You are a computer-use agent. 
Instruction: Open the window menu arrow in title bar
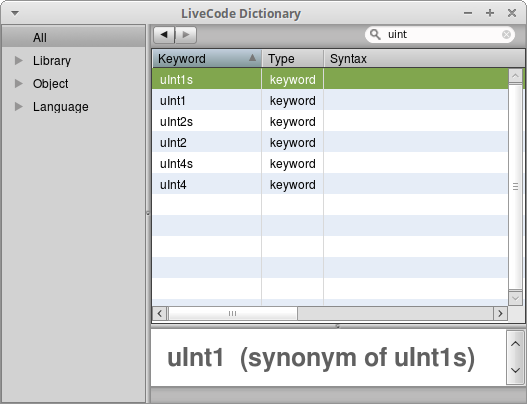click(x=15, y=13)
